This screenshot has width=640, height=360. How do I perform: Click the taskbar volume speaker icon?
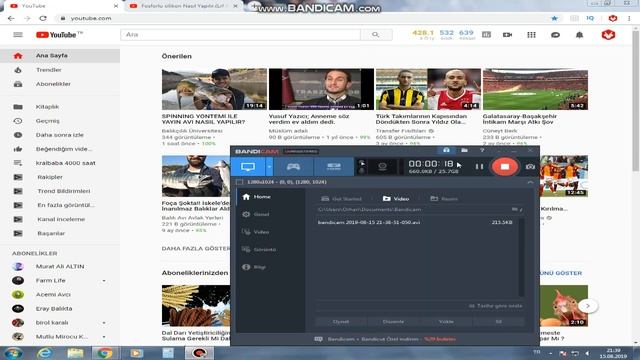click(x=587, y=353)
